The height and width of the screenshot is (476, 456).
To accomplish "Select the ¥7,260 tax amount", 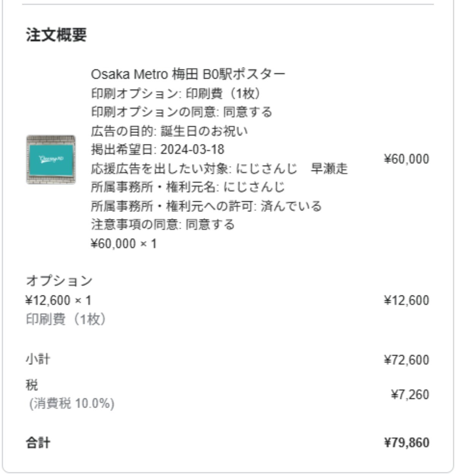I will 410,395.
